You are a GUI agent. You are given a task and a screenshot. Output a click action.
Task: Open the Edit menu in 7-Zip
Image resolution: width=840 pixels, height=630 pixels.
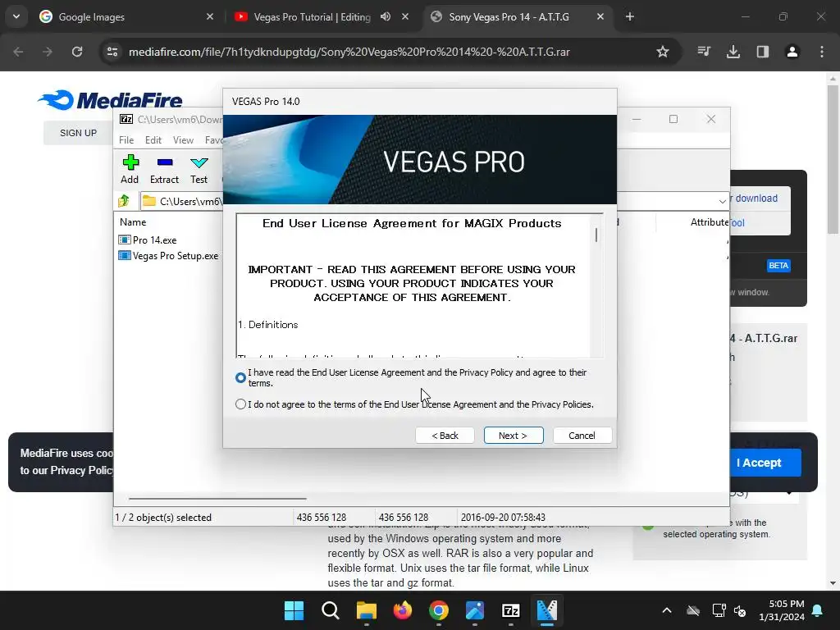153,139
